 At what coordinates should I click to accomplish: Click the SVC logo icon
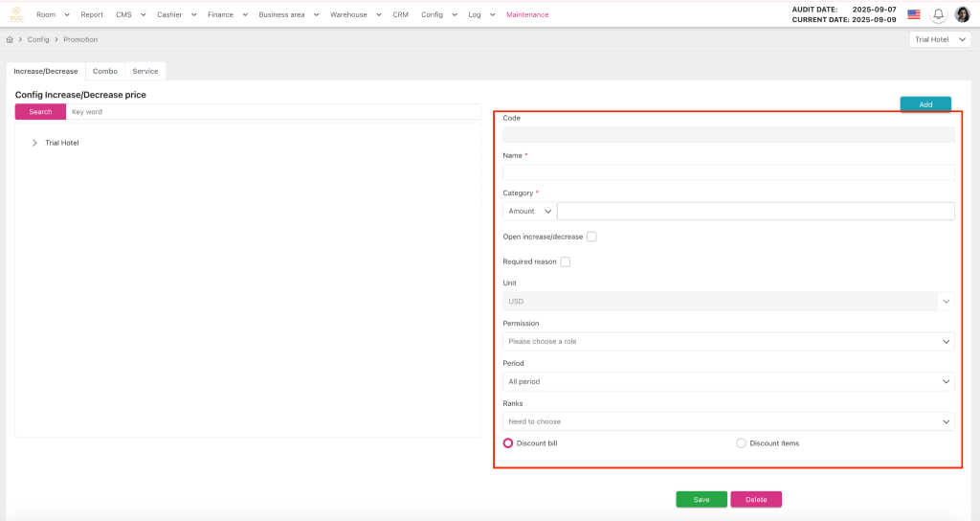15,14
